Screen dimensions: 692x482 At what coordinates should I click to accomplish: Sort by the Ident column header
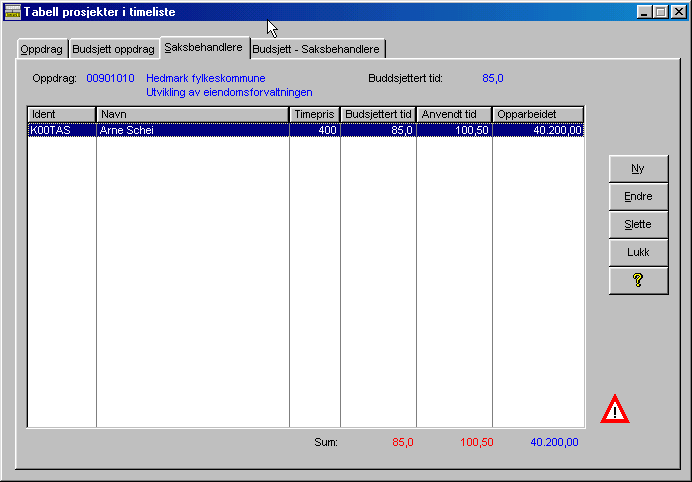[x=61, y=114]
